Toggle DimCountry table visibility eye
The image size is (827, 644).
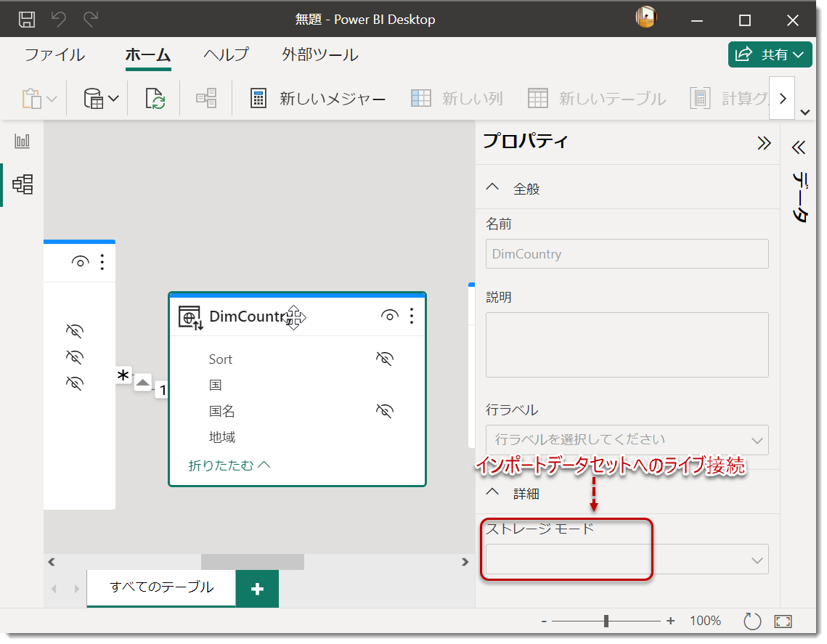tap(389, 316)
